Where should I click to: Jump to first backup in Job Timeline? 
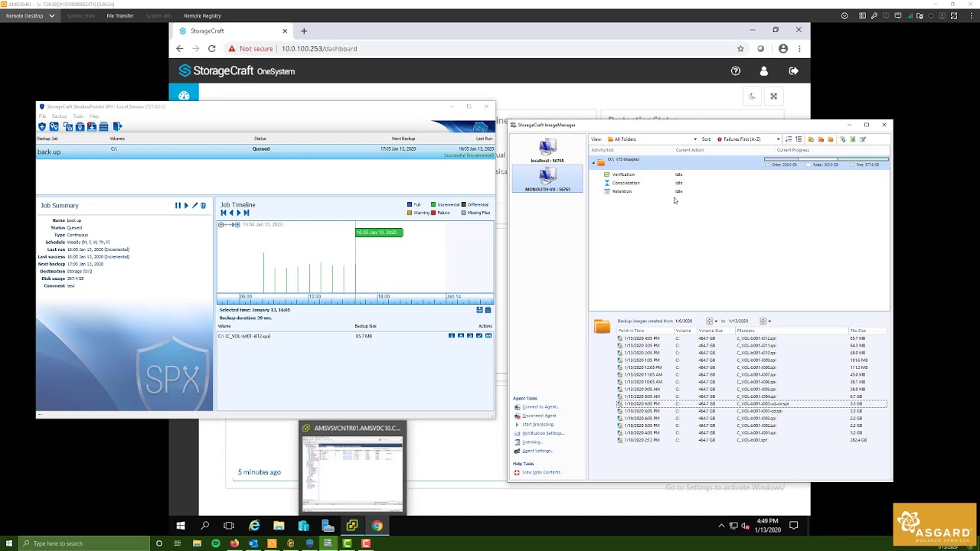click(224, 213)
